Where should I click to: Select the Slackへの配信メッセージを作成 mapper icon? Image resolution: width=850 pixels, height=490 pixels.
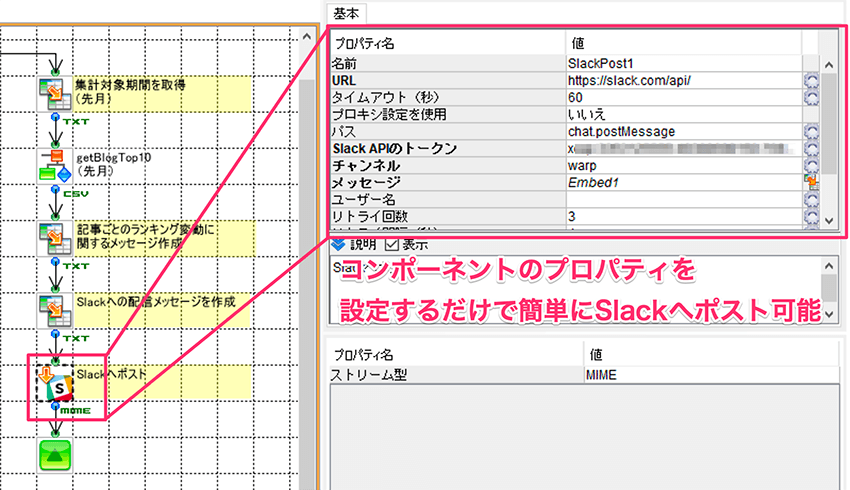click(x=55, y=311)
